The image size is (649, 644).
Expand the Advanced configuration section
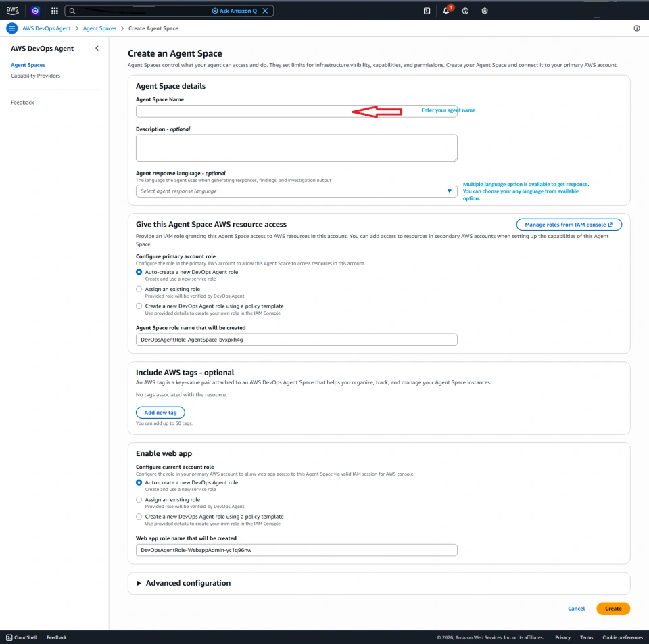tap(183, 583)
